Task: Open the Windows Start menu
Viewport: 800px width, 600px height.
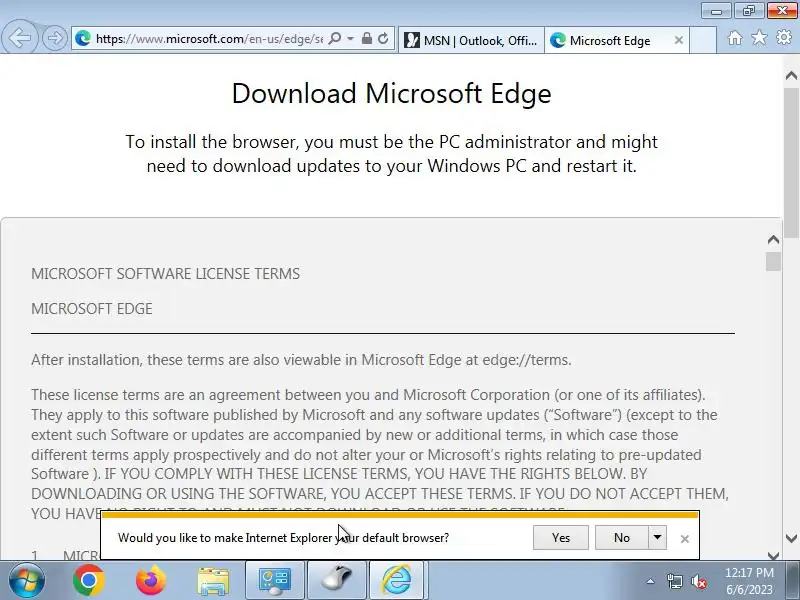Action: point(27,581)
